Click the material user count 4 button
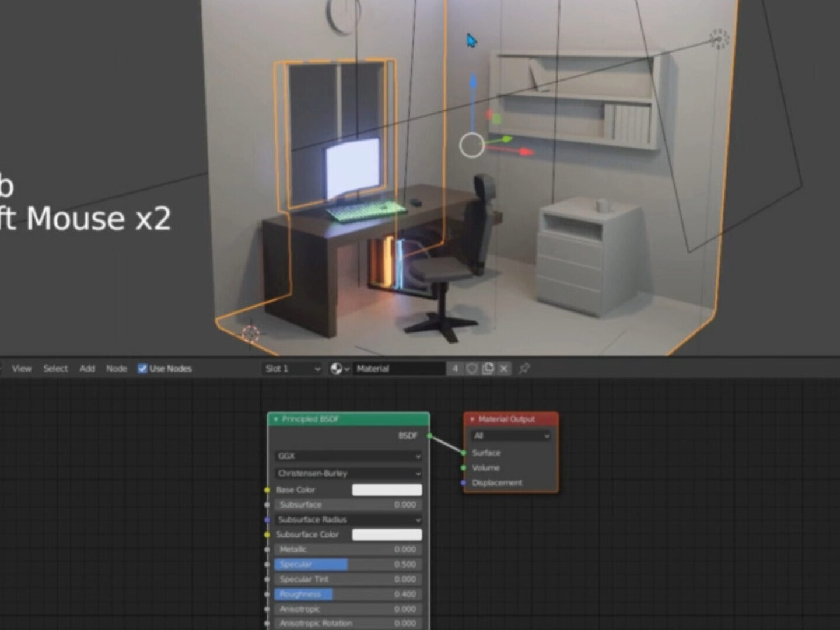840x630 pixels. pyautogui.click(x=455, y=369)
